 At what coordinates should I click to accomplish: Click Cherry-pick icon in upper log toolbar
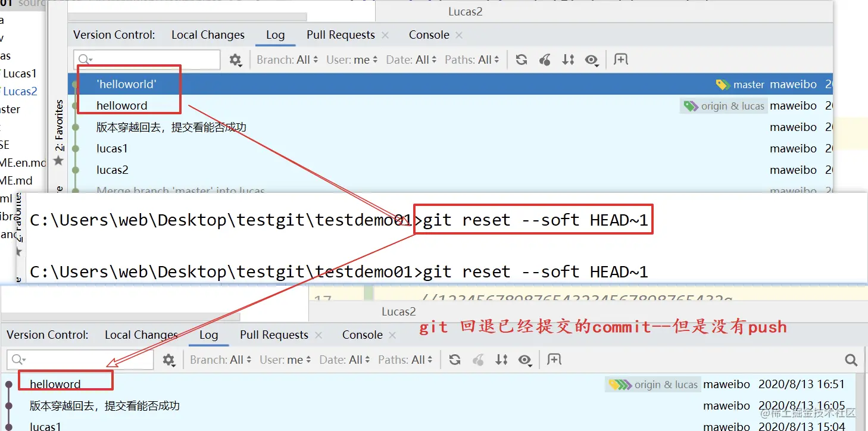pos(545,60)
